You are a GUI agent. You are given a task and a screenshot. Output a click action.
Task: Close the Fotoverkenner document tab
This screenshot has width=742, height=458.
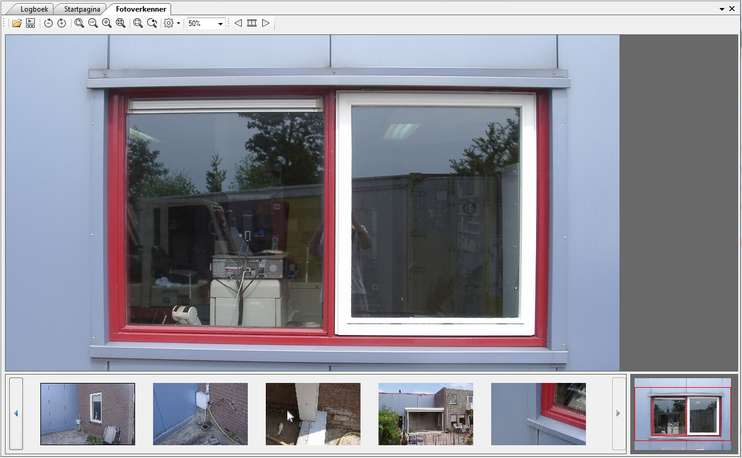click(732, 9)
